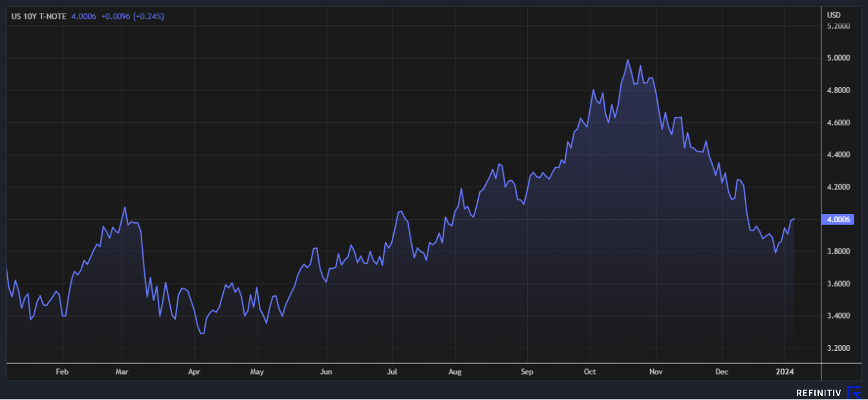Click the US 10Y T-NOTE chart title
The width and height of the screenshot is (868, 400).
click(39, 16)
